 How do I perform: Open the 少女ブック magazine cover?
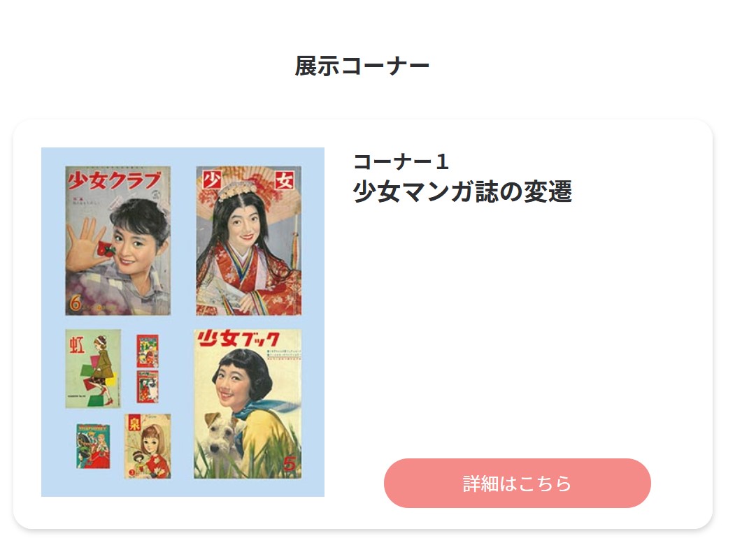248,404
